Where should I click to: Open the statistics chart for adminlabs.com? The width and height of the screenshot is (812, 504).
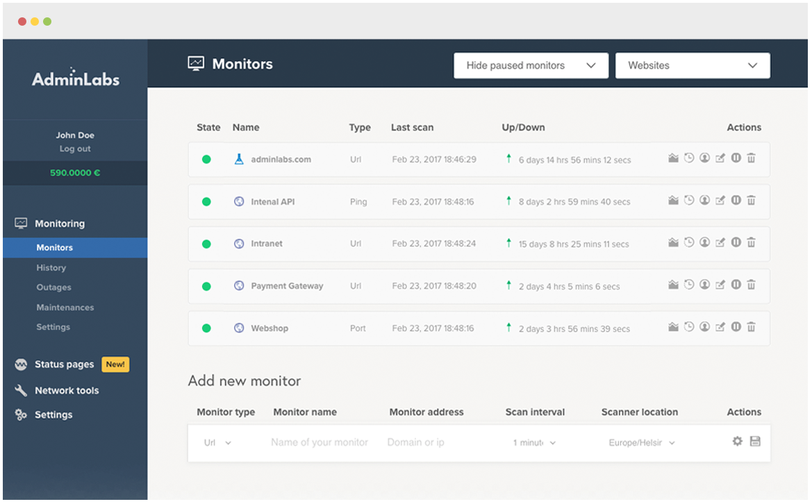coord(673,158)
